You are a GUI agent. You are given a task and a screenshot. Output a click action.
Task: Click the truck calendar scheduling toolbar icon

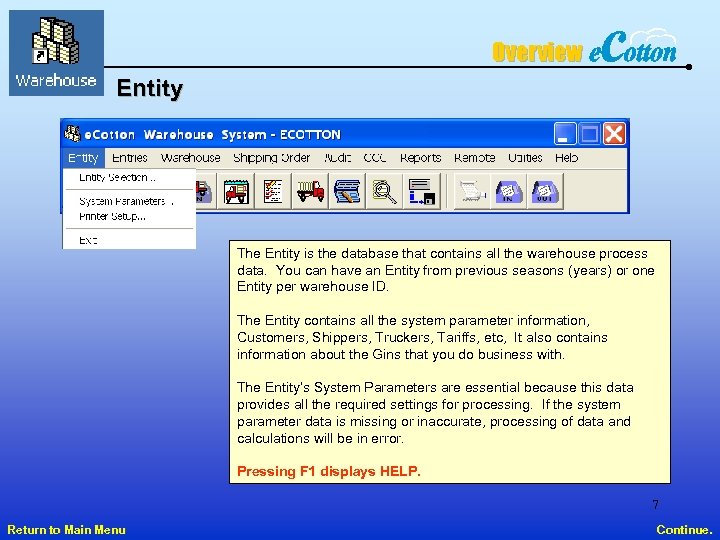(236, 191)
